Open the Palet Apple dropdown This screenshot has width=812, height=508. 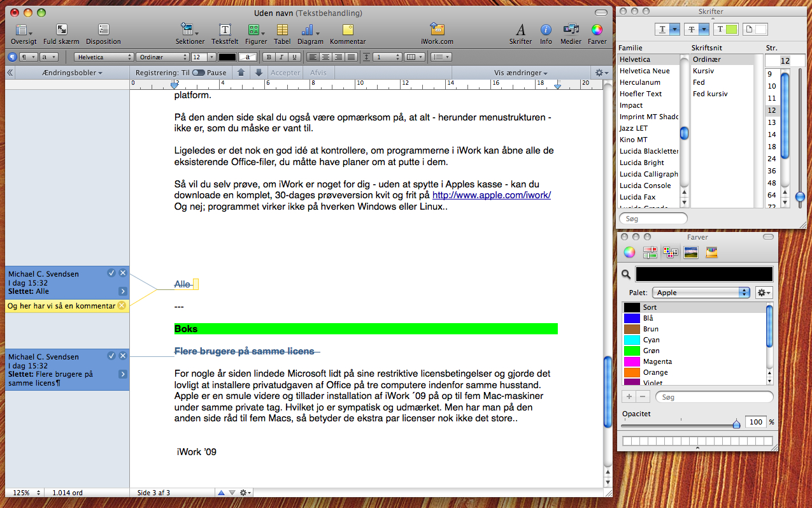[x=701, y=293]
